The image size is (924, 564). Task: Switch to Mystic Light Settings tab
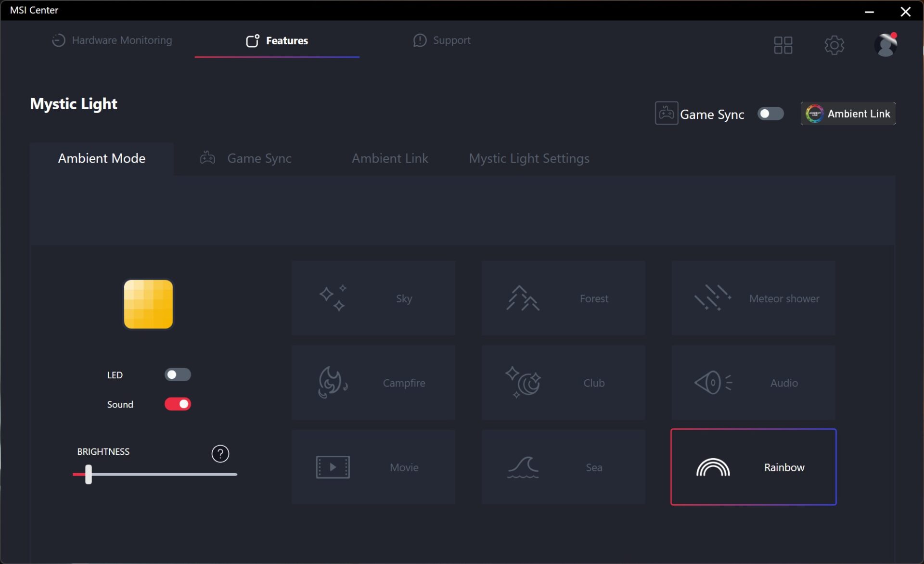tap(529, 158)
